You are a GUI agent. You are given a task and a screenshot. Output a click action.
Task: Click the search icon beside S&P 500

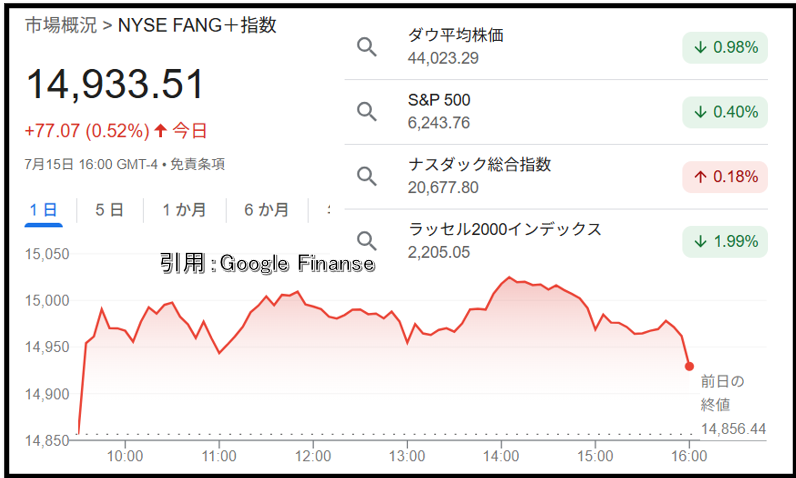point(367,111)
